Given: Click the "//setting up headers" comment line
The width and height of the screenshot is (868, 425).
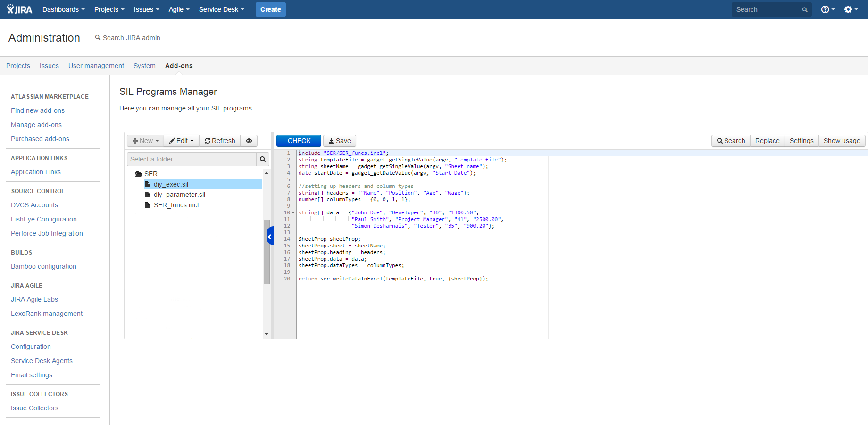Looking at the screenshot, I should point(356,186).
